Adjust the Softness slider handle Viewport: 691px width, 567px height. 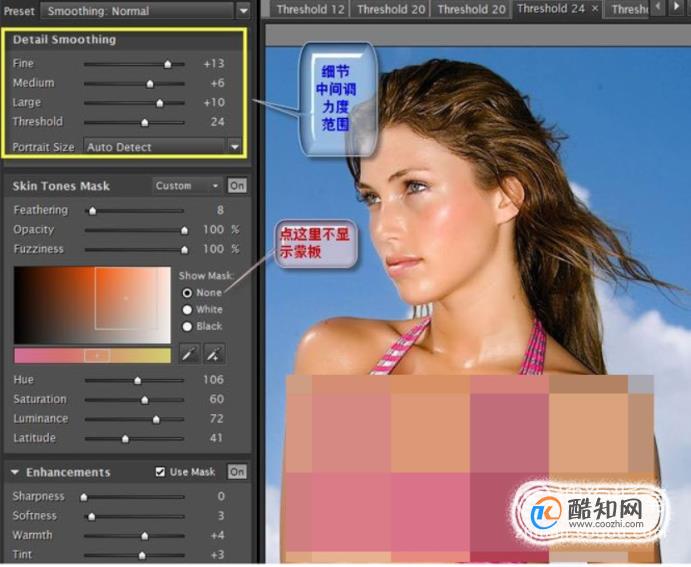pos(92,517)
